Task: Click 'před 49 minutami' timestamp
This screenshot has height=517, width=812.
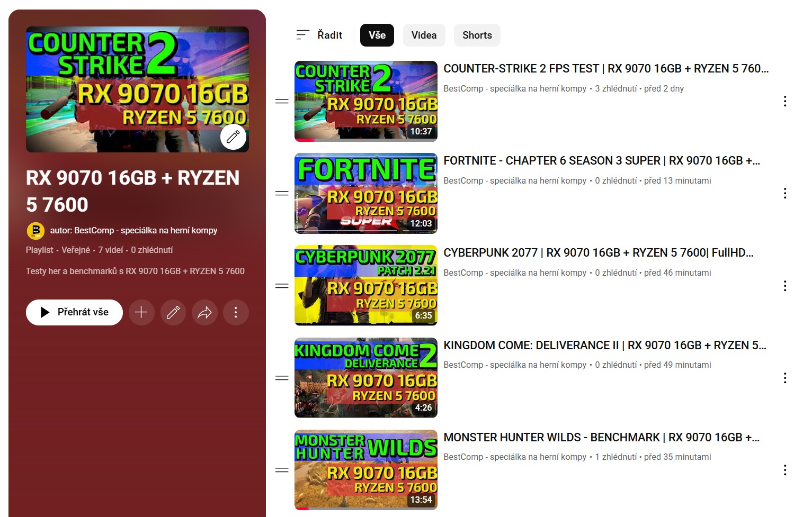Action: [677, 365]
